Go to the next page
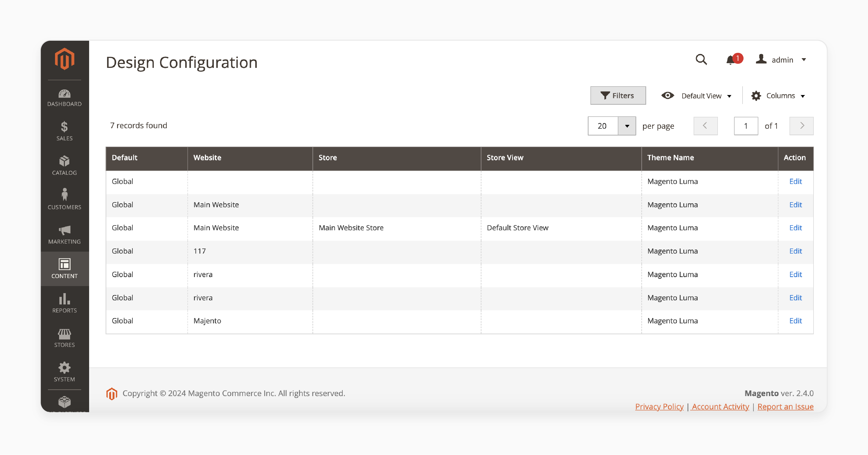 point(801,126)
